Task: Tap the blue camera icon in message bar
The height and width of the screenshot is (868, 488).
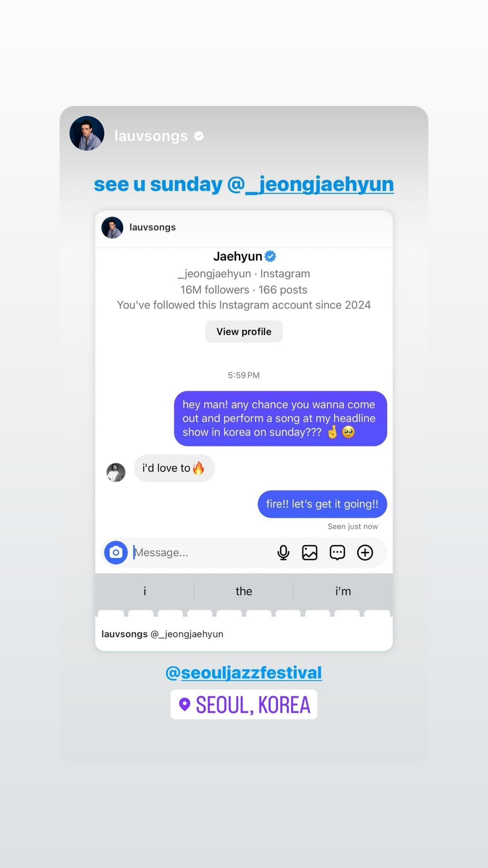Action: coord(116,552)
